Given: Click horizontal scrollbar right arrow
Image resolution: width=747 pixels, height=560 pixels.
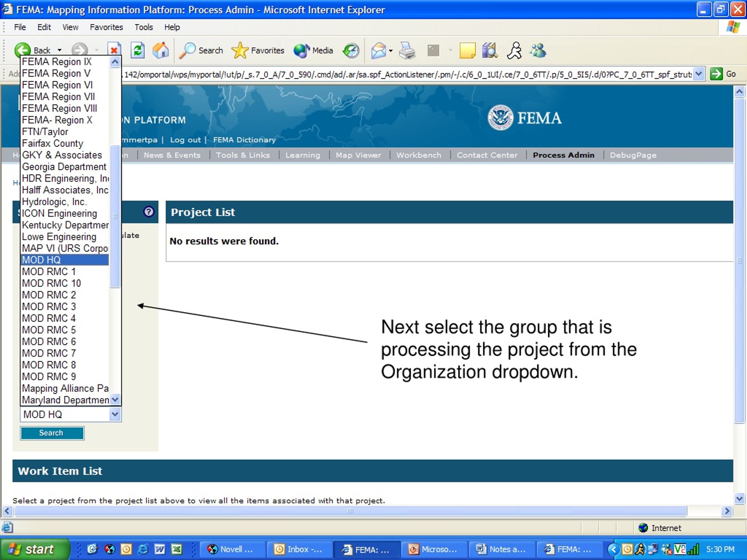Looking at the screenshot, I should pyautogui.click(x=727, y=511).
